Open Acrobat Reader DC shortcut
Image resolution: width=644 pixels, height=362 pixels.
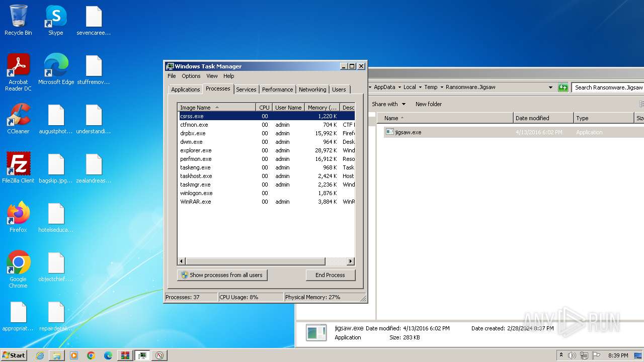click(x=18, y=72)
